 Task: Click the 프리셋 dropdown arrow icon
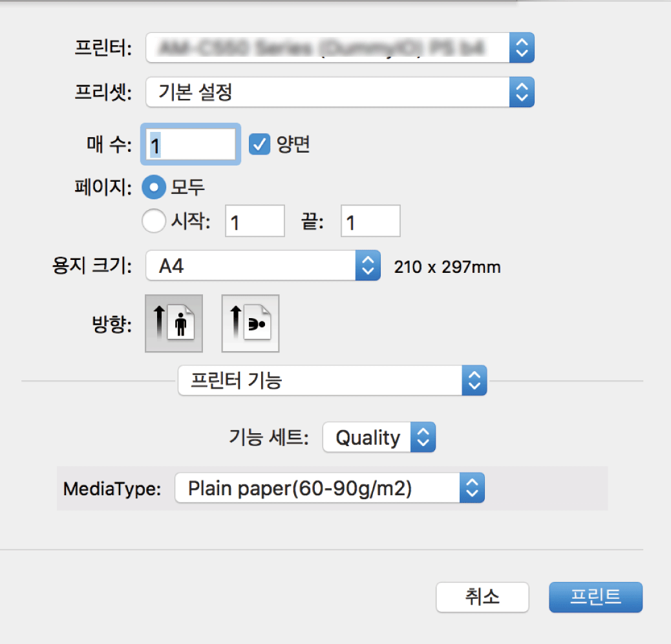pos(522,92)
